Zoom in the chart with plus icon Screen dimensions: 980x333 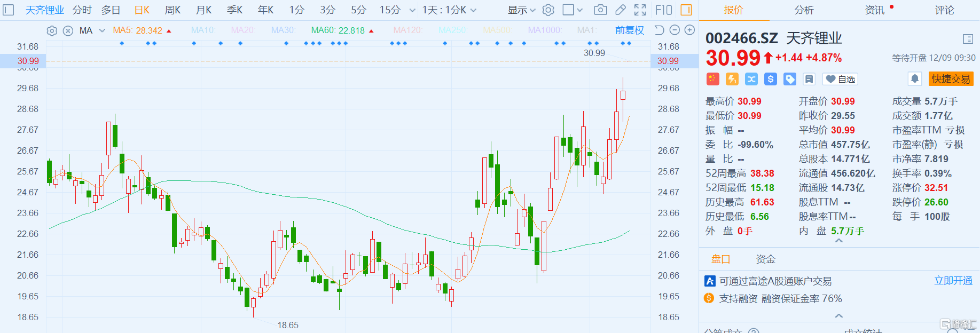689,30
